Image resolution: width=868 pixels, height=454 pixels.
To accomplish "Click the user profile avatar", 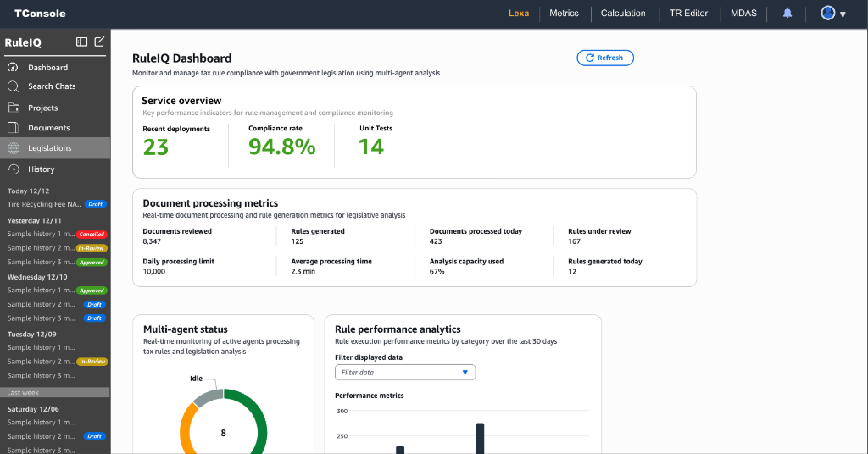I will [828, 13].
